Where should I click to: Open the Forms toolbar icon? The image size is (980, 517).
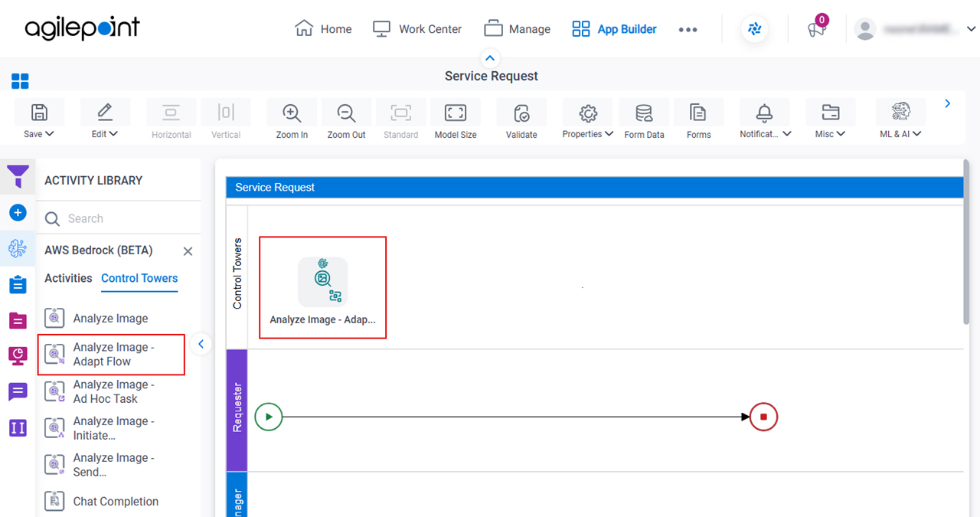pos(698,113)
